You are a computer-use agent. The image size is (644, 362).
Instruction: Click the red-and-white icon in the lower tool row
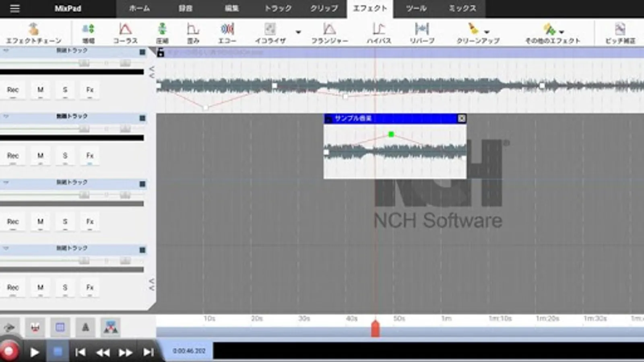[35, 327]
